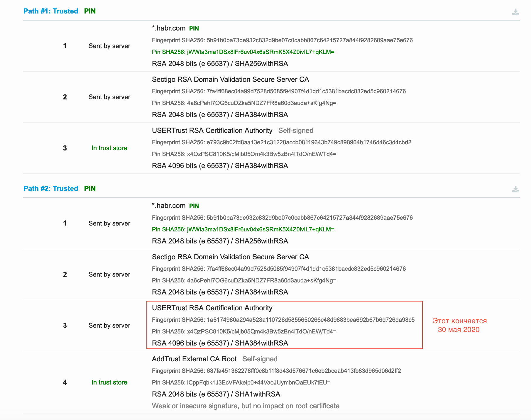
Task: Click 'Sent by server' in Sectigo row of Path #1
Action: [x=109, y=97]
